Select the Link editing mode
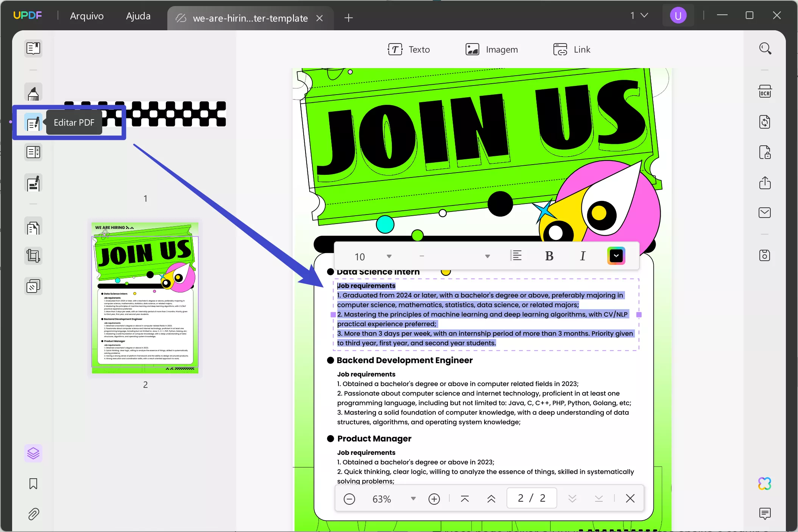This screenshot has height=532, width=798. coord(572,49)
